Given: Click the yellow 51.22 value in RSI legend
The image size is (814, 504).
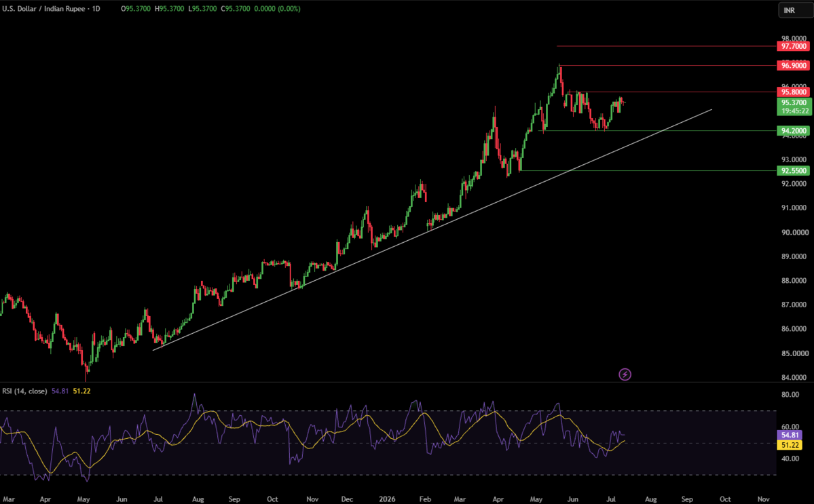Looking at the screenshot, I should tap(81, 391).
